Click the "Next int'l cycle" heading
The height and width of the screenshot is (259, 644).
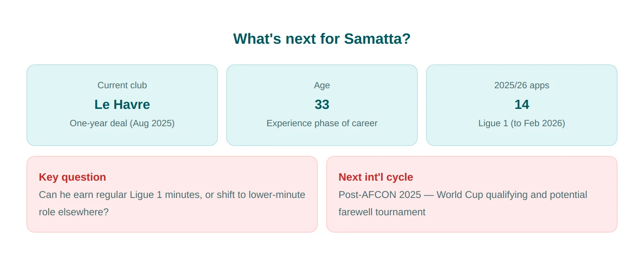pos(376,177)
